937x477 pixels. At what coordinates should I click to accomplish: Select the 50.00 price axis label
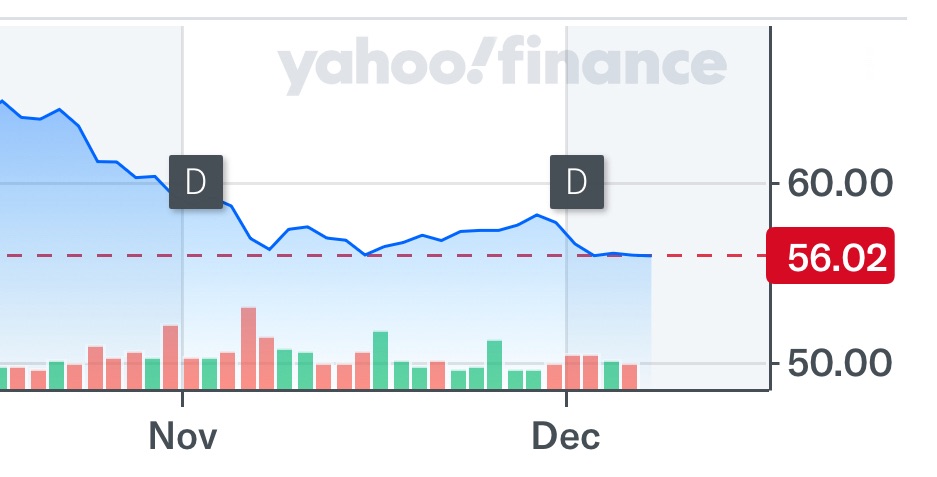click(840, 362)
